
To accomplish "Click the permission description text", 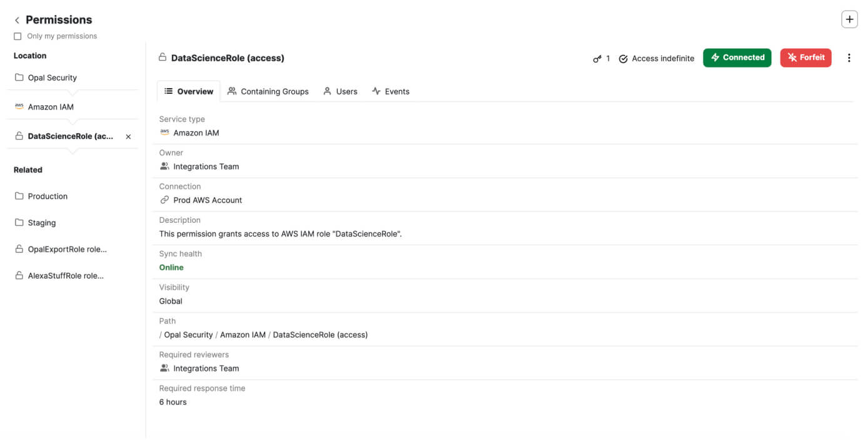I will click(280, 234).
